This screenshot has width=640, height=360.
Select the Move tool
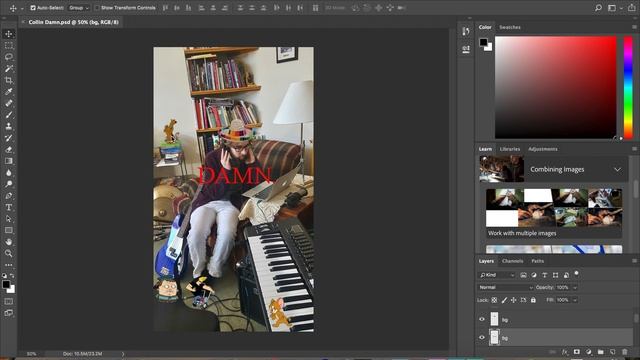pyautogui.click(x=9, y=34)
